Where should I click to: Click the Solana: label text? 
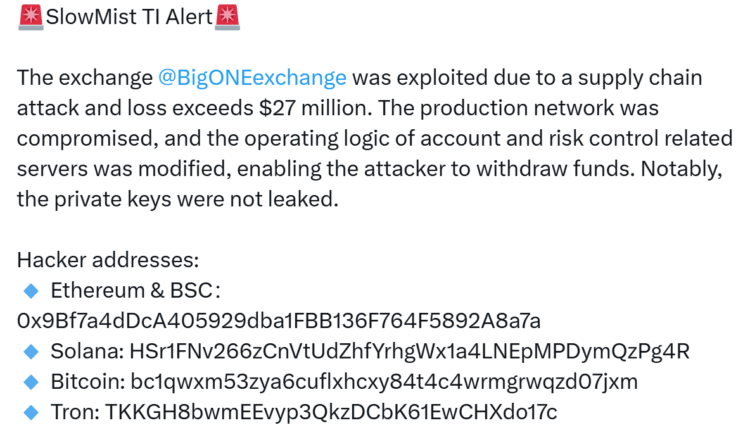[x=86, y=351]
